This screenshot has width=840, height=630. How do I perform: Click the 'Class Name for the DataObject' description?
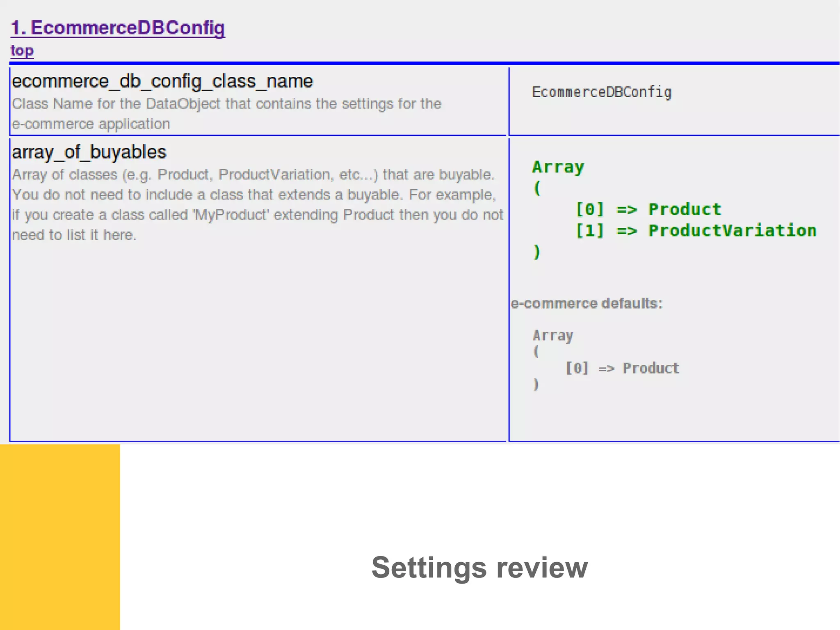click(x=226, y=114)
